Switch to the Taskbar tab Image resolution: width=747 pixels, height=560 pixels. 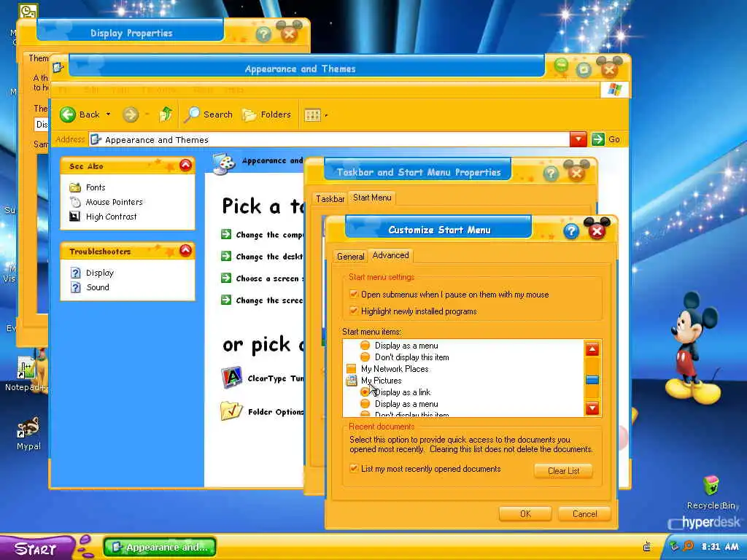tap(330, 198)
